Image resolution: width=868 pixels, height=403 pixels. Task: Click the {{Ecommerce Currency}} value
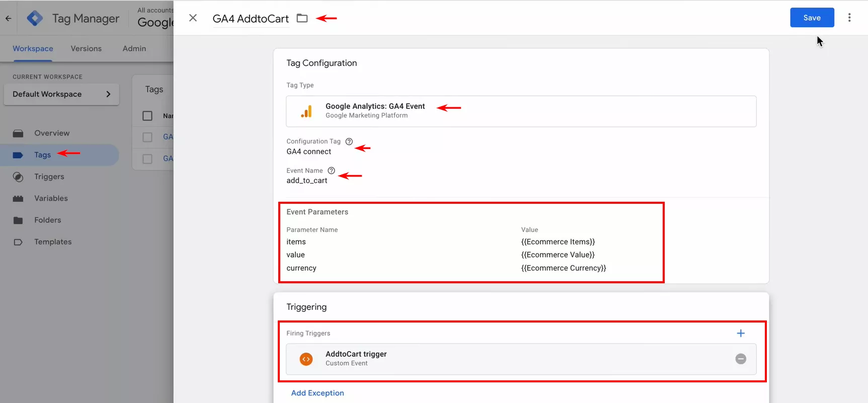point(564,268)
